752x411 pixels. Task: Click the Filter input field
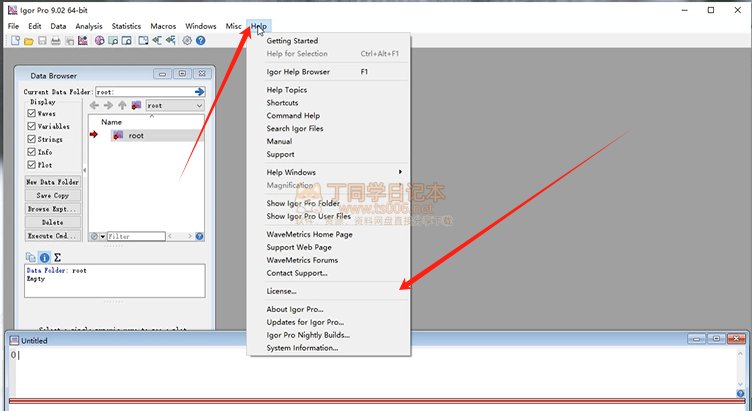point(136,237)
